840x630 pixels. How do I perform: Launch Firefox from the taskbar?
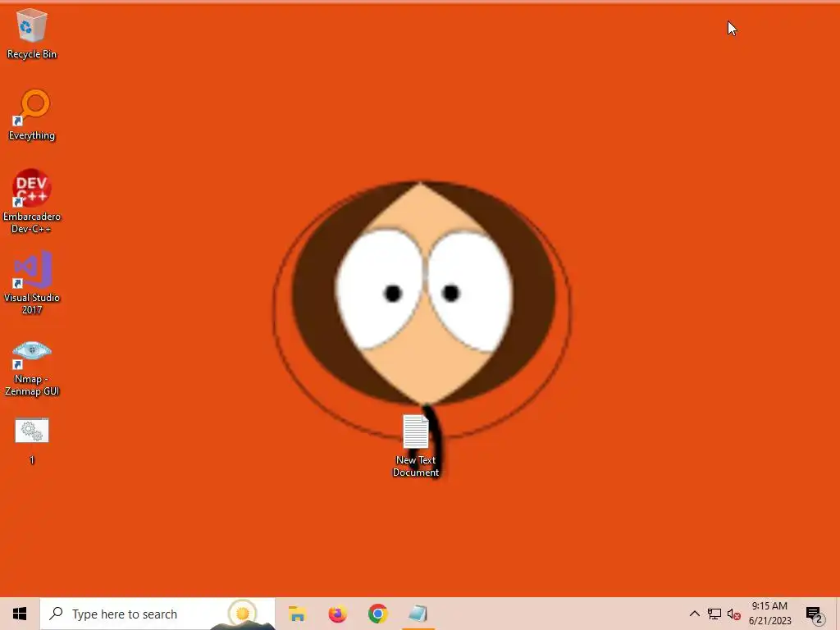[337, 614]
